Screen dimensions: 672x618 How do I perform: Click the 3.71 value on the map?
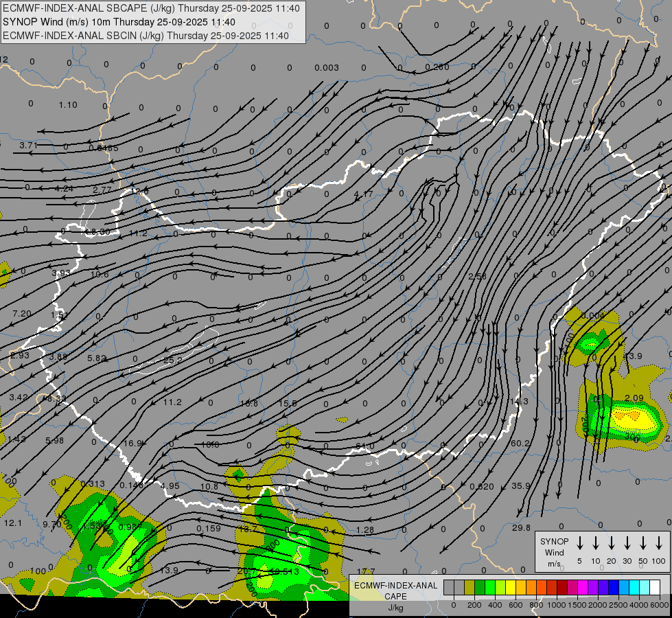click(28, 146)
